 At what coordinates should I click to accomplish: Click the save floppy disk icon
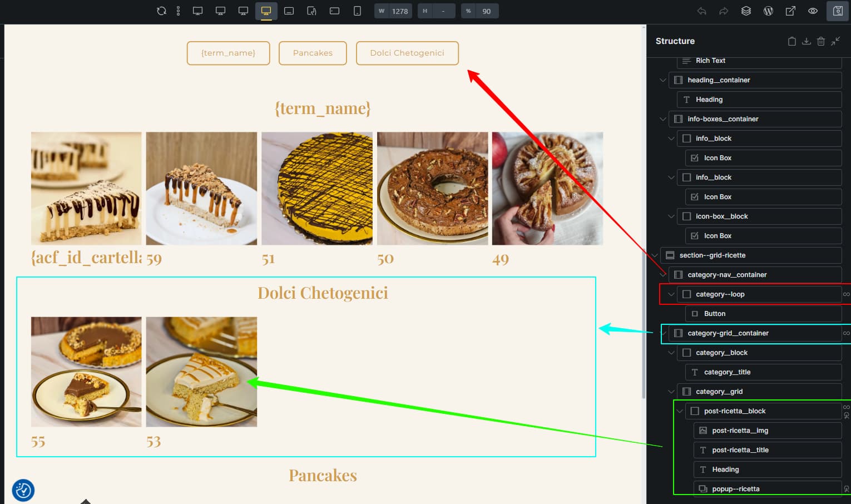[x=838, y=11]
